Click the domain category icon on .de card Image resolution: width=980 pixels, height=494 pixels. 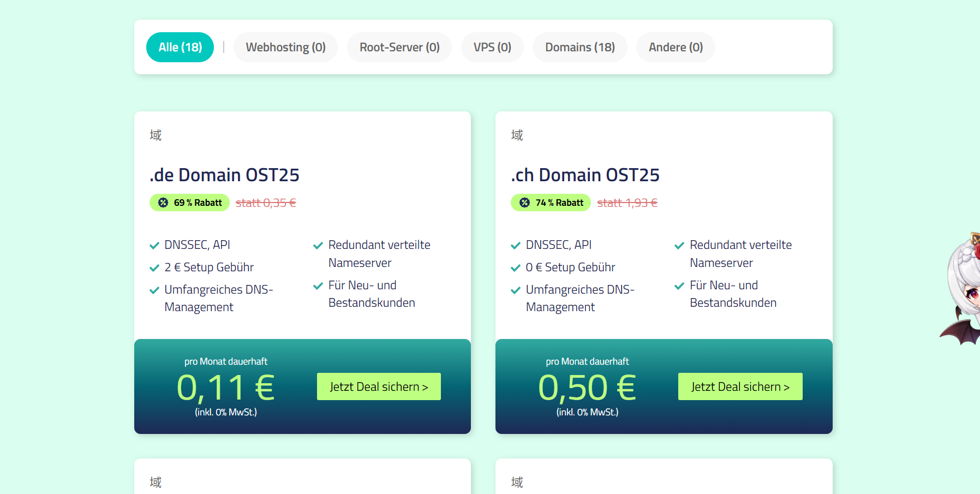[156, 135]
